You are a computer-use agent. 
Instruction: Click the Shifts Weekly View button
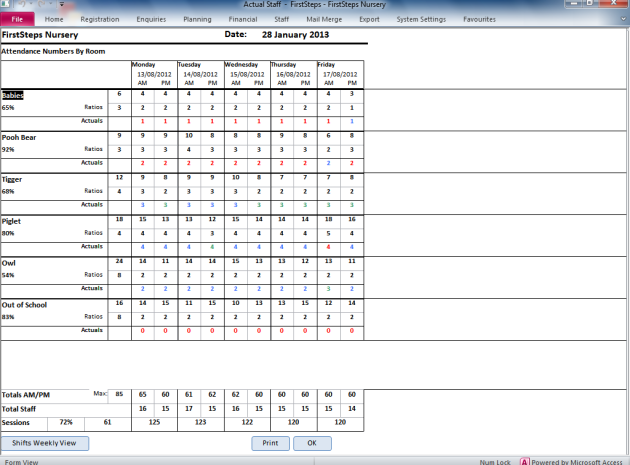pyautogui.click(x=45, y=443)
